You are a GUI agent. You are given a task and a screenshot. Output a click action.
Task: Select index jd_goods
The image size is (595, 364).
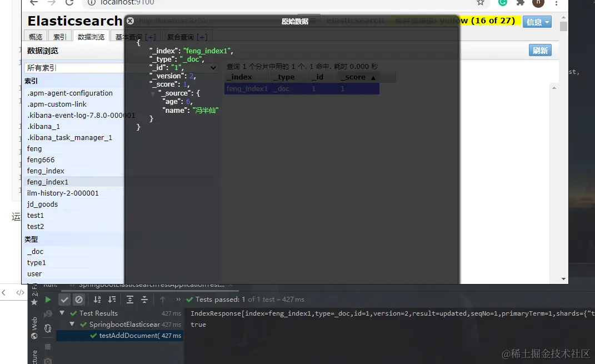coord(42,204)
